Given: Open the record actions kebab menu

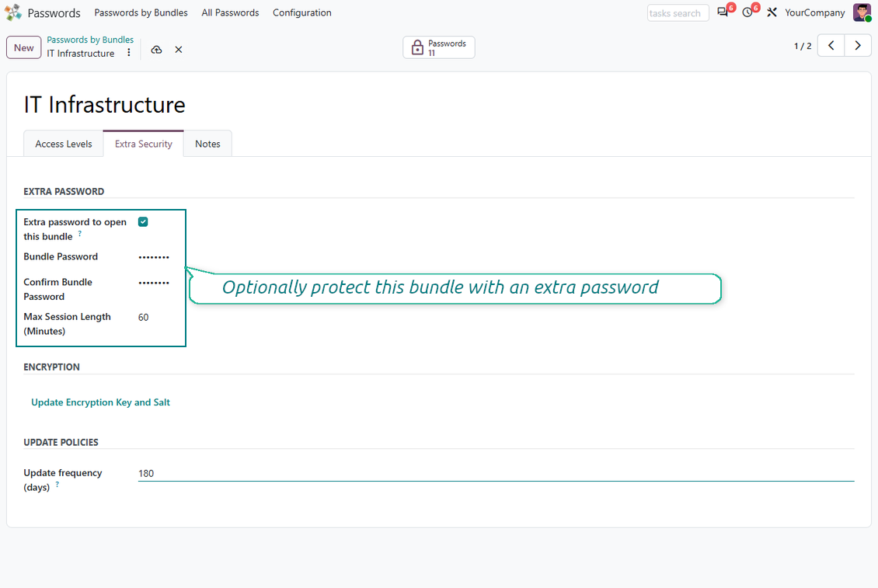Looking at the screenshot, I should click(x=129, y=52).
